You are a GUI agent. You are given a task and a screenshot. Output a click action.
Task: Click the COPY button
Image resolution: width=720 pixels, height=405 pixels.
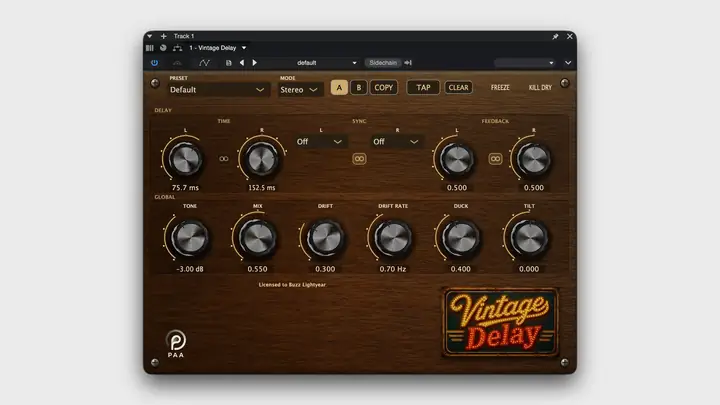pyautogui.click(x=383, y=88)
